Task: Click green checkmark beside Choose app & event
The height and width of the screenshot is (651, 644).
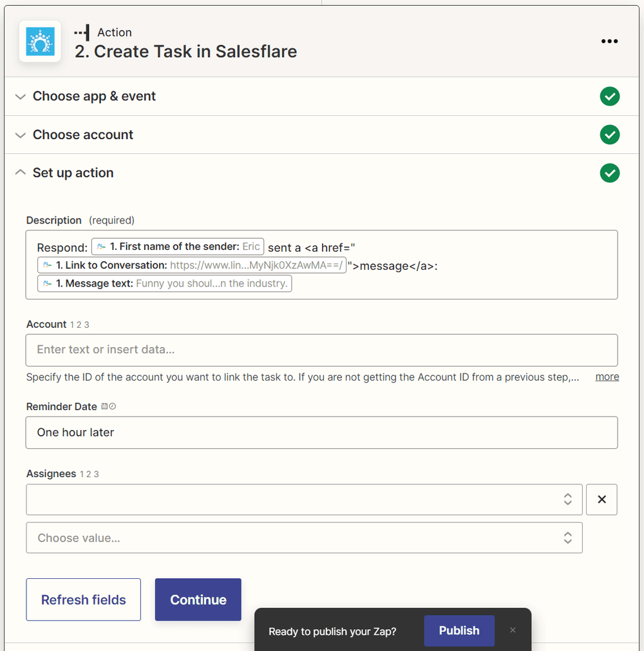Action: pyautogui.click(x=609, y=97)
